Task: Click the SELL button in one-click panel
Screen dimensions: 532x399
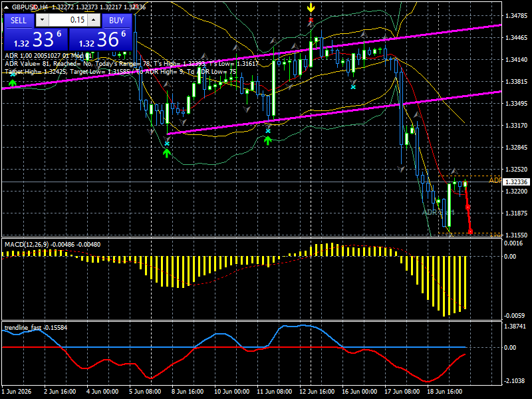Action: 19,21
